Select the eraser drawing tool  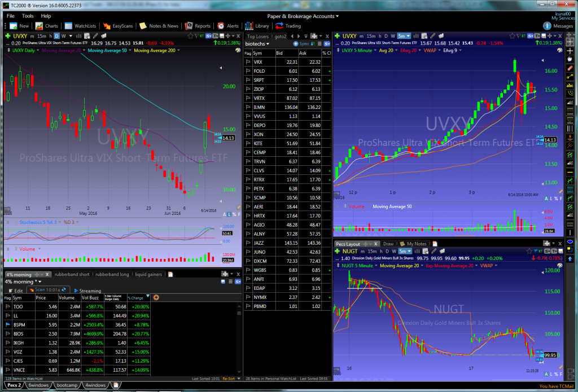[570, 68]
